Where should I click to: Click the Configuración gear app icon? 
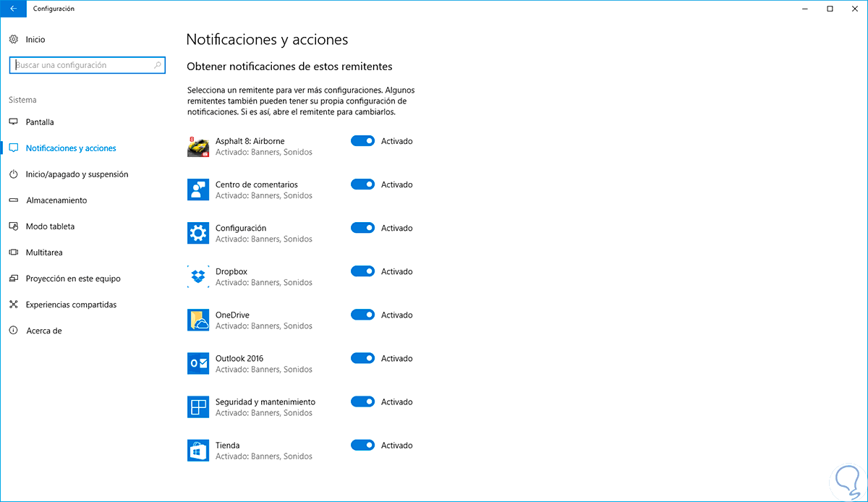[x=198, y=234]
